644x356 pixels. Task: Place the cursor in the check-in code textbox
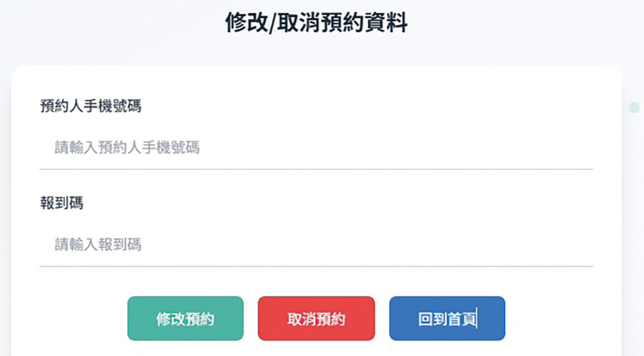click(x=316, y=245)
